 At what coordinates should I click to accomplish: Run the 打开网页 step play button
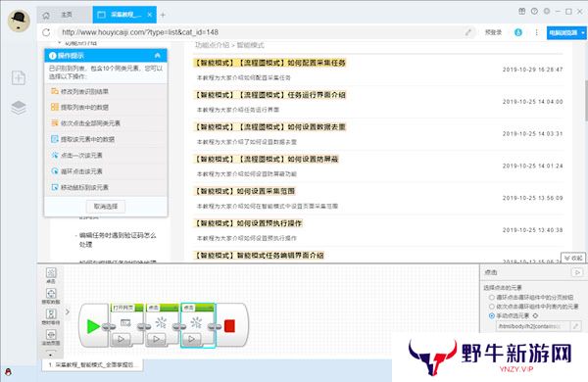click(121, 339)
